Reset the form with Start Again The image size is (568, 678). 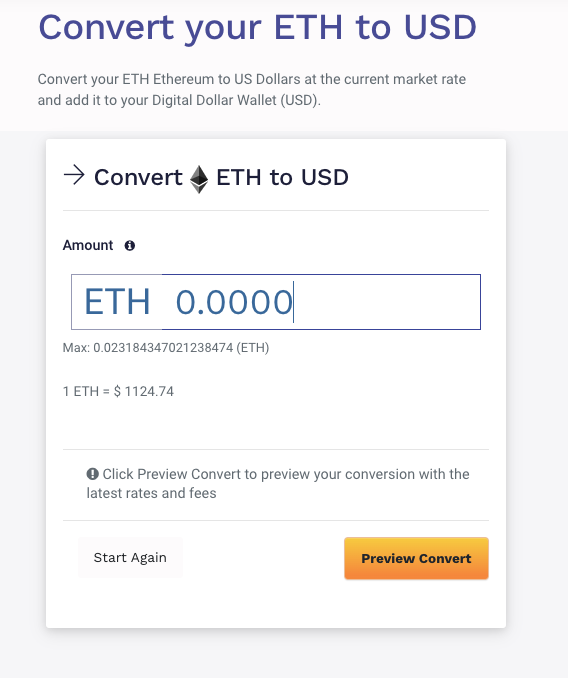[130, 558]
